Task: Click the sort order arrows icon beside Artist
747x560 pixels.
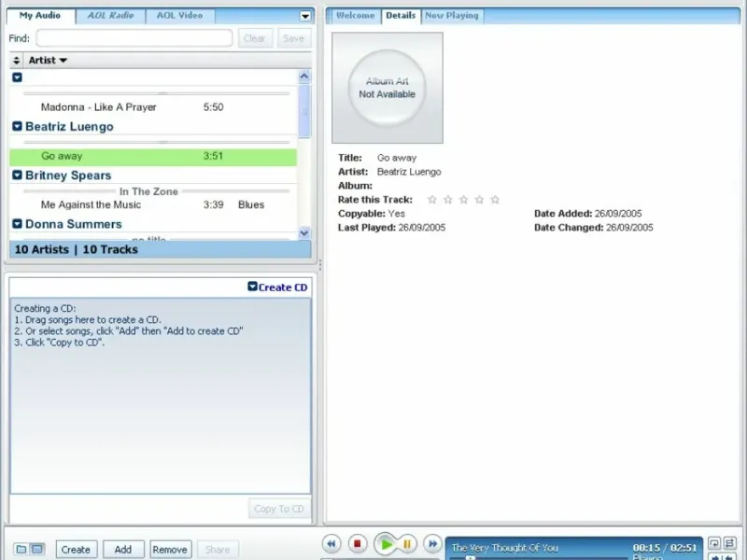Action: (x=16, y=60)
